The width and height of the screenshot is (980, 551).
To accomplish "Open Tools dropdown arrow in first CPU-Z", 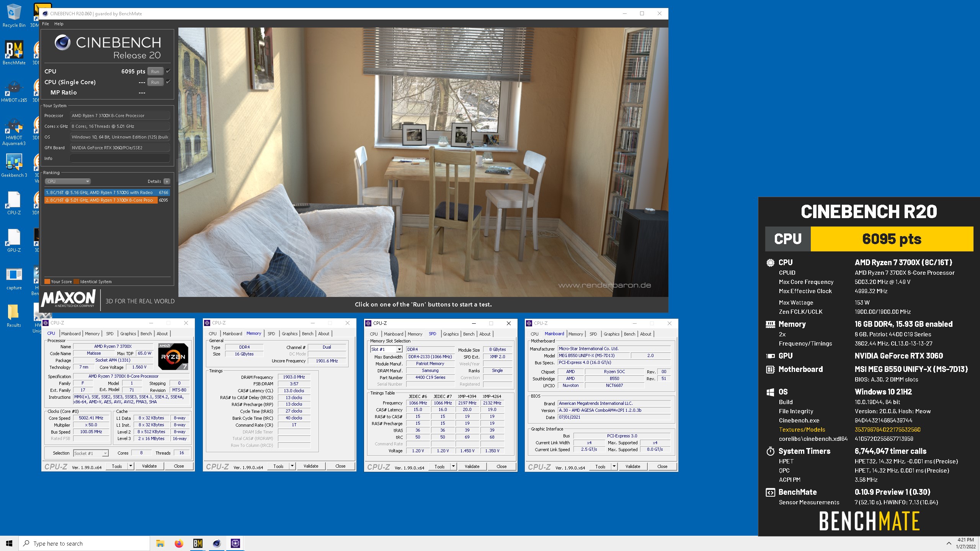I will coord(131,466).
